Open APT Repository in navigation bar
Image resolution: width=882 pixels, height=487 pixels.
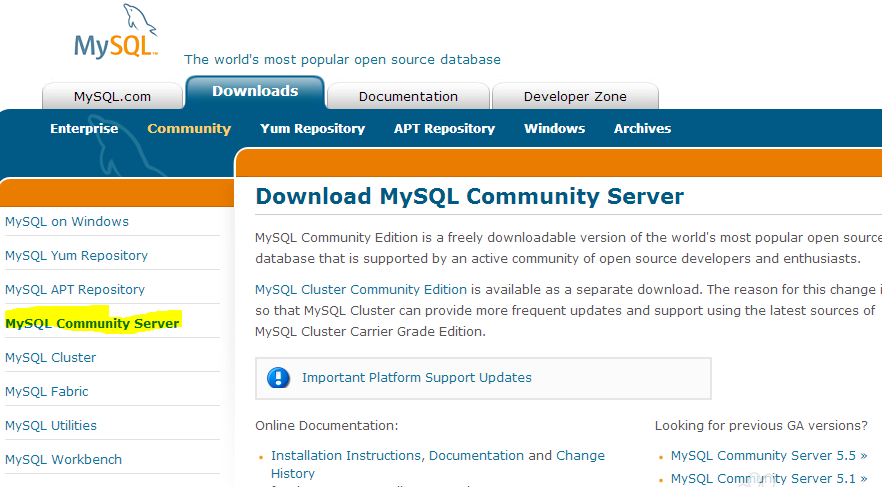[x=444, y=129]
